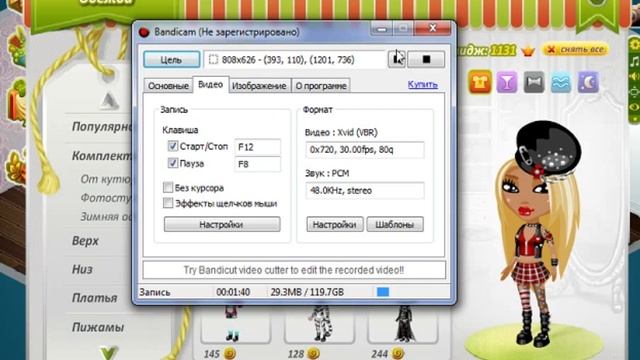Toggle the Пауза hotkey checkbox

coord(173,163)
